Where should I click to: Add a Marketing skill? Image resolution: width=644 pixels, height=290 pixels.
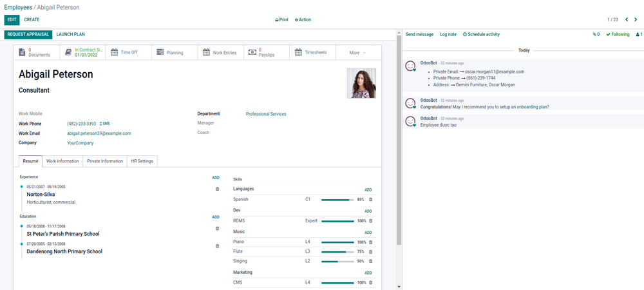[x=368, y=273]
